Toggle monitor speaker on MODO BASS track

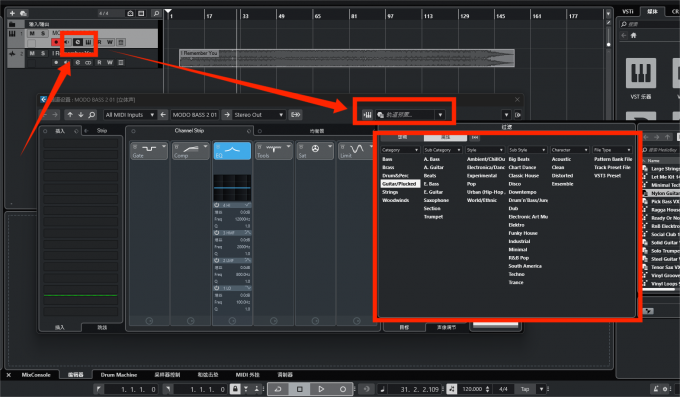(67, 42)
